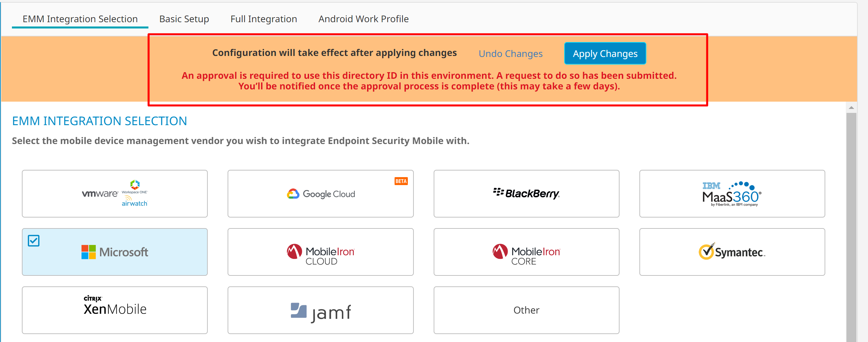
Task: Choose the Citrix XenMobile tile
Action: tap(115, 310)
